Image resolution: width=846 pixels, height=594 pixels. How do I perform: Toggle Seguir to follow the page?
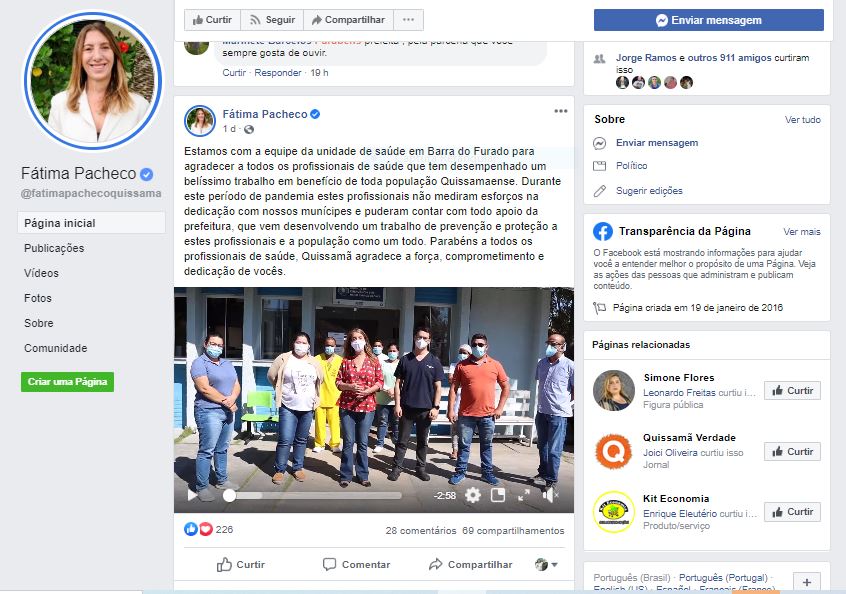click(272, 20)
